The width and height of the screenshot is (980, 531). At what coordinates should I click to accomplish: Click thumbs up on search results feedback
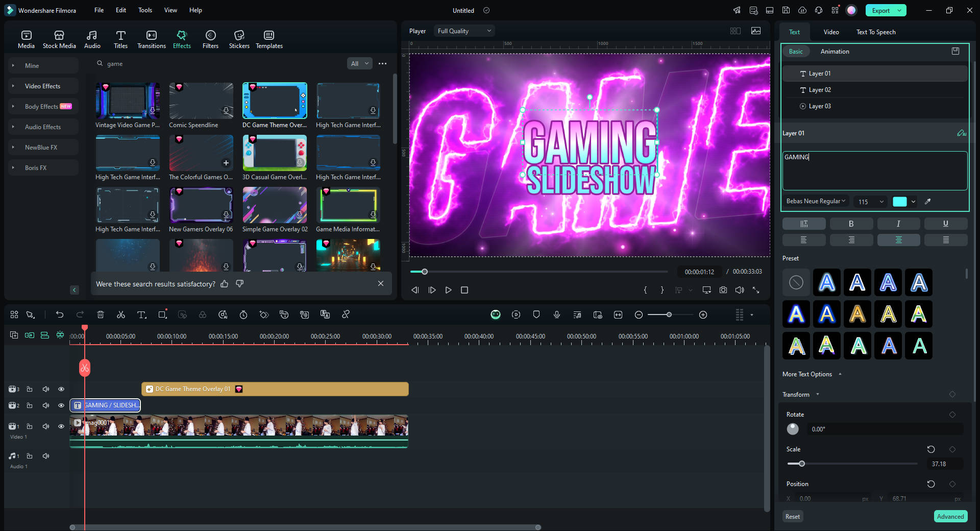[224, 284]
